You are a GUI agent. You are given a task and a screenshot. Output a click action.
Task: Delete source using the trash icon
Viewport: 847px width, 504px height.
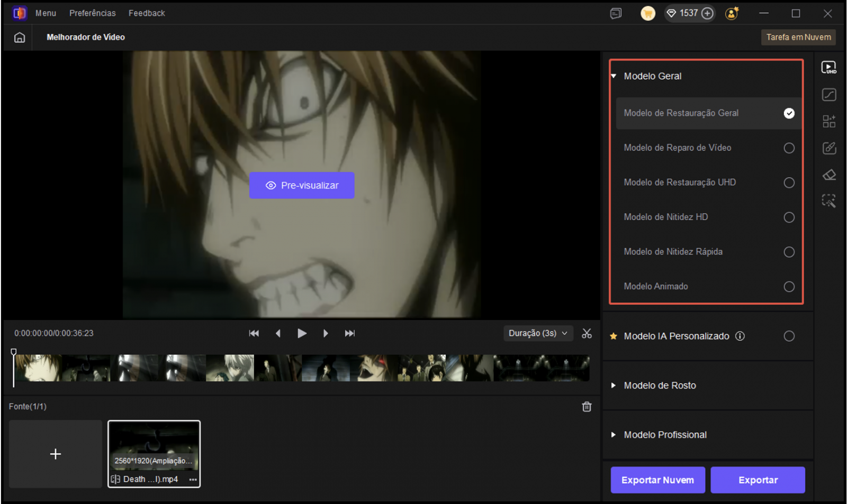[587, 407]
